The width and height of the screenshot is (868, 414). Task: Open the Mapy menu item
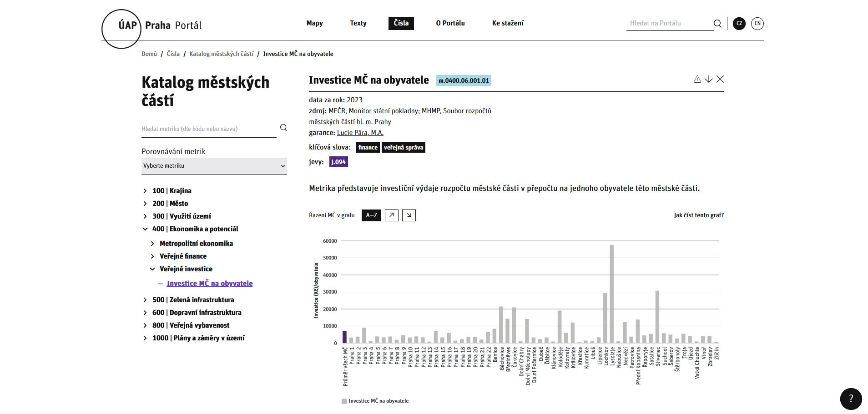click(314, 23)
